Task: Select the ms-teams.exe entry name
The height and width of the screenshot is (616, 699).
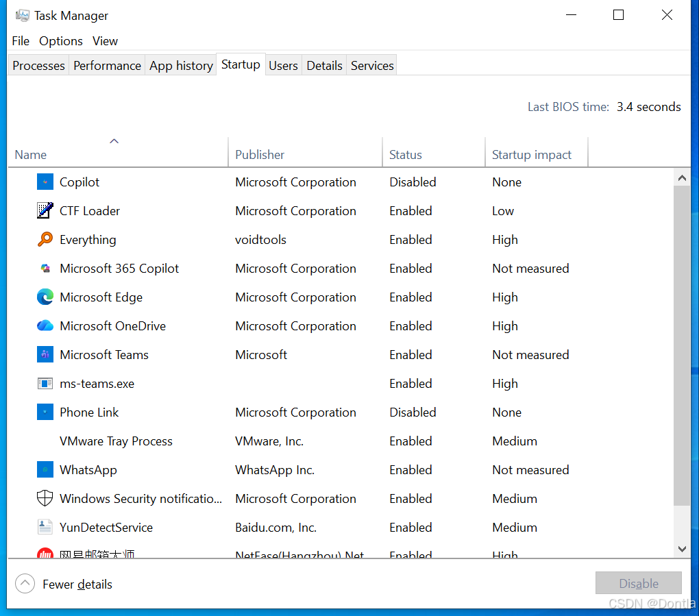Action: click(x=97, y=384)
